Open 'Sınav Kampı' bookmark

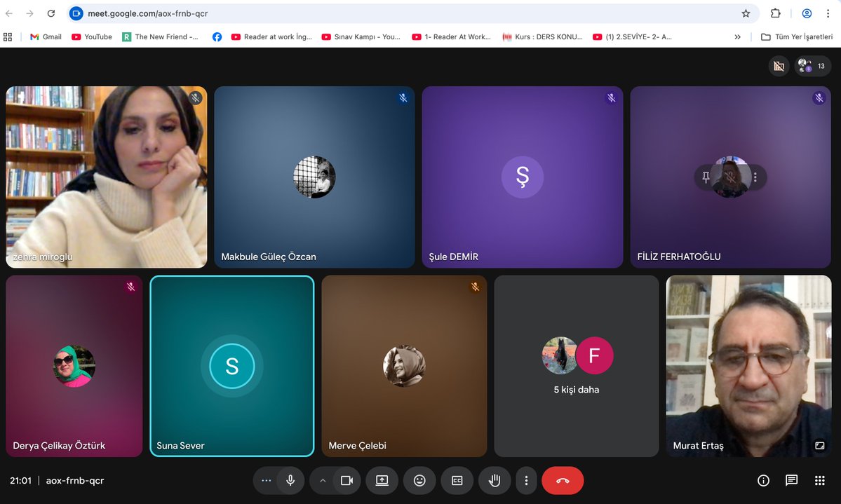point(361,37)
